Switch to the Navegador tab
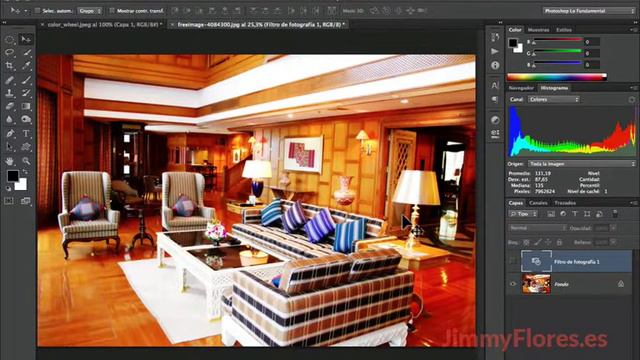The width and height of the screenshot is (640, 360). tap(521, 88)
